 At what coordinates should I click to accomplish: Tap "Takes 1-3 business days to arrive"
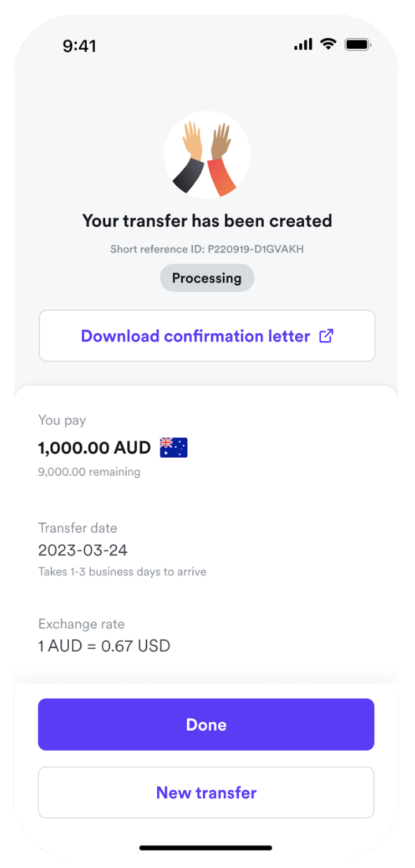click(x=122, y=572)
